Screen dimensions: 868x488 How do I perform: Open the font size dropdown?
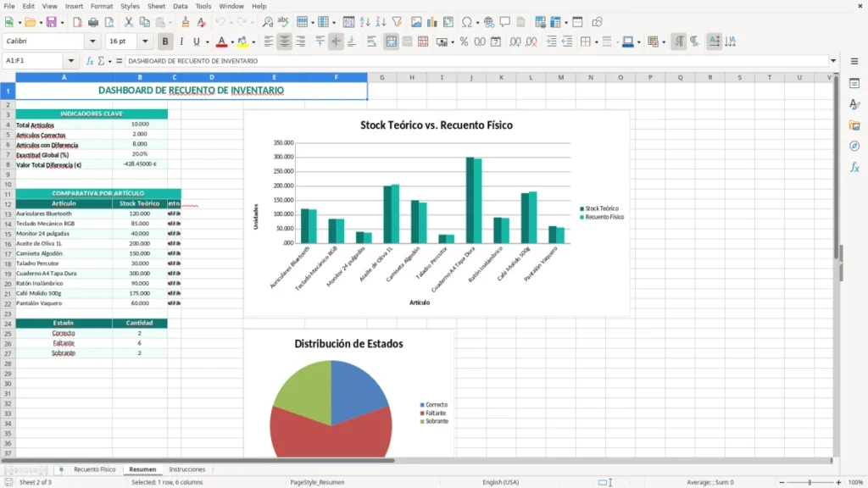coord(145,41)
